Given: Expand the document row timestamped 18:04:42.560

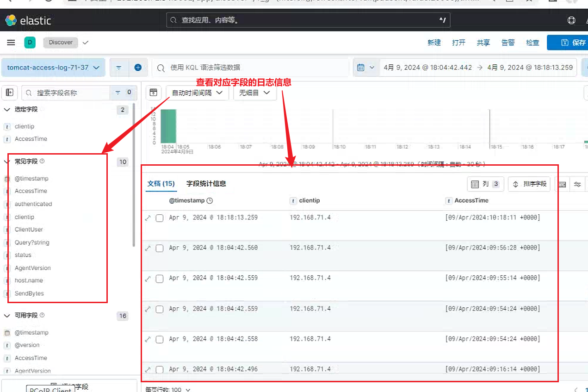Looking at the screenshot, I should coord(148,248).
